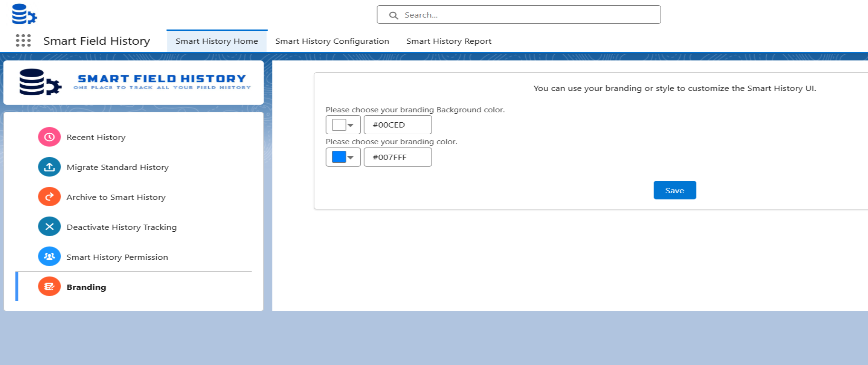Click the blue branding color swatch
The width and height of the screenshot is (868, 365).
[339, 157]
